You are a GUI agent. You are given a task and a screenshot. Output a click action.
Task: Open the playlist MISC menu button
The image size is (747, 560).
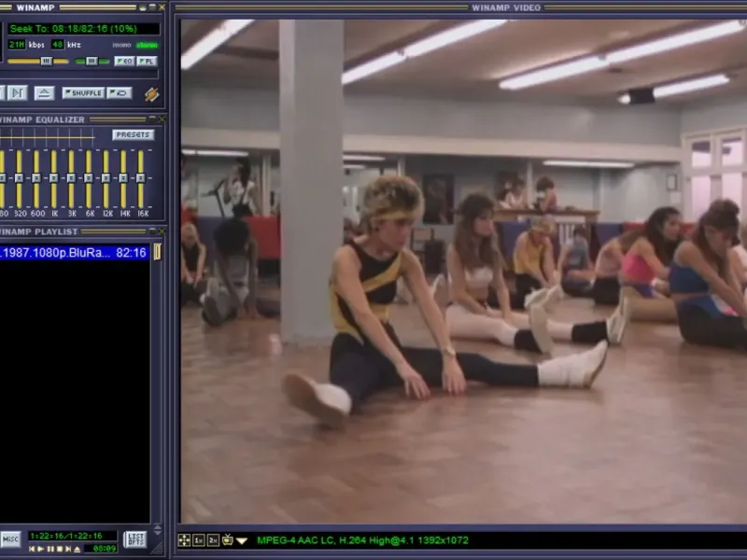(x=10, y=539)
